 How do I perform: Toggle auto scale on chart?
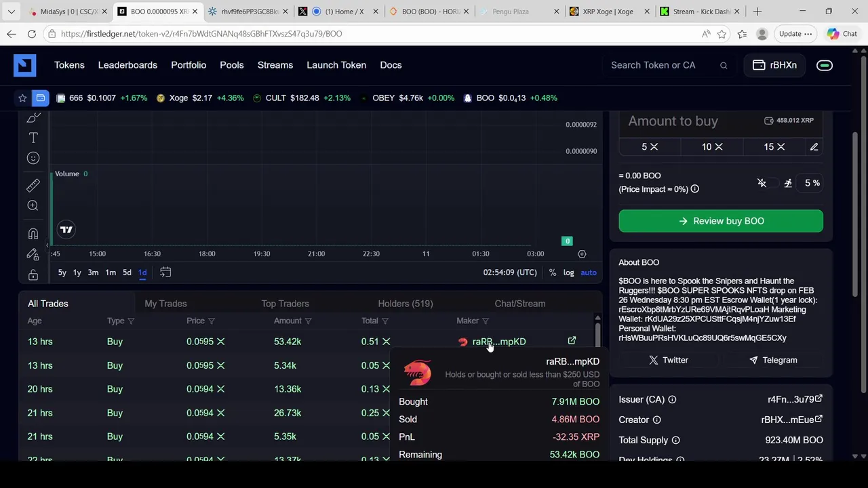point(589,272)
